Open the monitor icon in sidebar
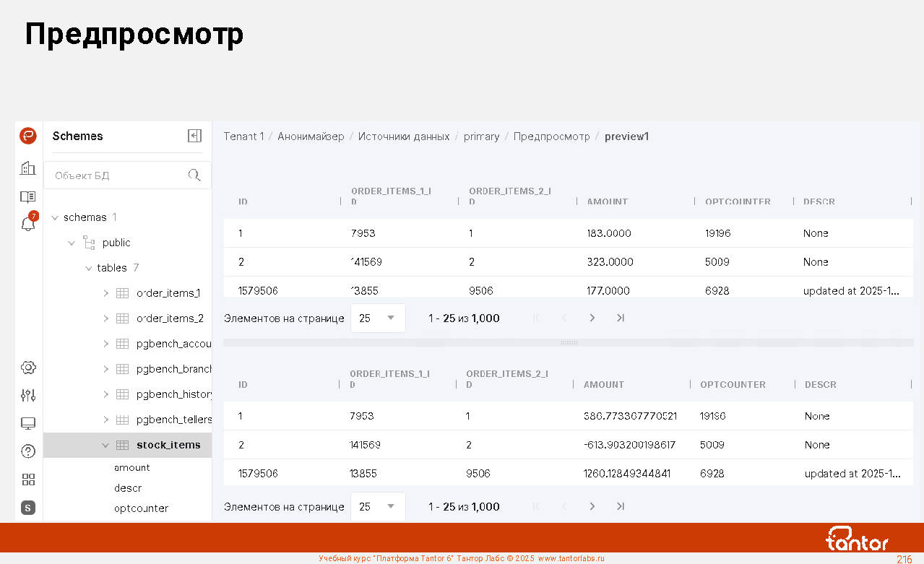Screen dimensions: 924x564 (28, 423)
